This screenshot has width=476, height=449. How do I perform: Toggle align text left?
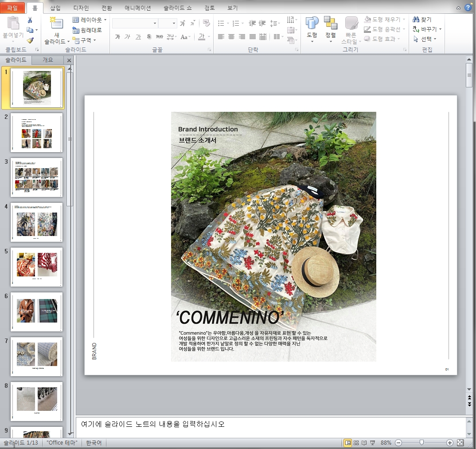click(221, 37)
